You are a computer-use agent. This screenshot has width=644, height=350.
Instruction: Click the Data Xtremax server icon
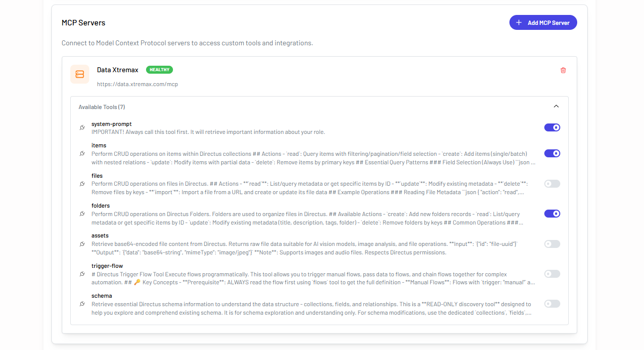(80, 74)
